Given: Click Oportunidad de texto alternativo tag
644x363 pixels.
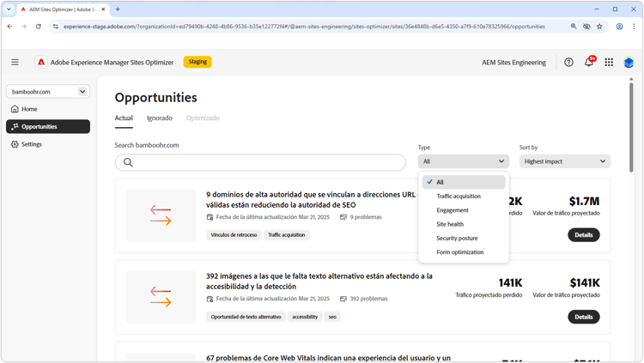Looking at the screenshot, I should tap(246, 317).
